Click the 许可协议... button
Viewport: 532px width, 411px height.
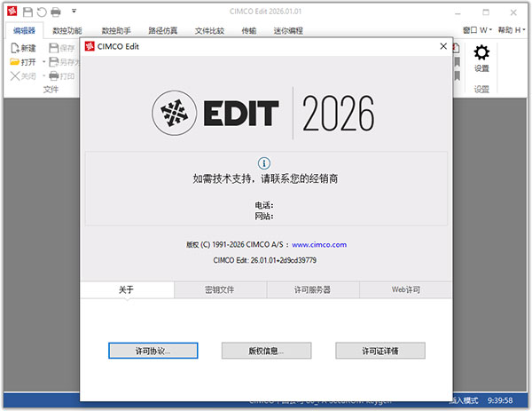tap(153, 351)
